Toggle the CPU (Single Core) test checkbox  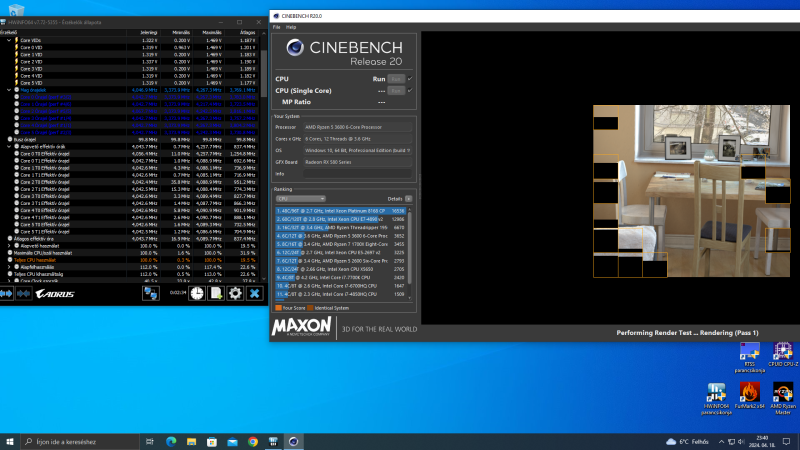tap(410, 90)
